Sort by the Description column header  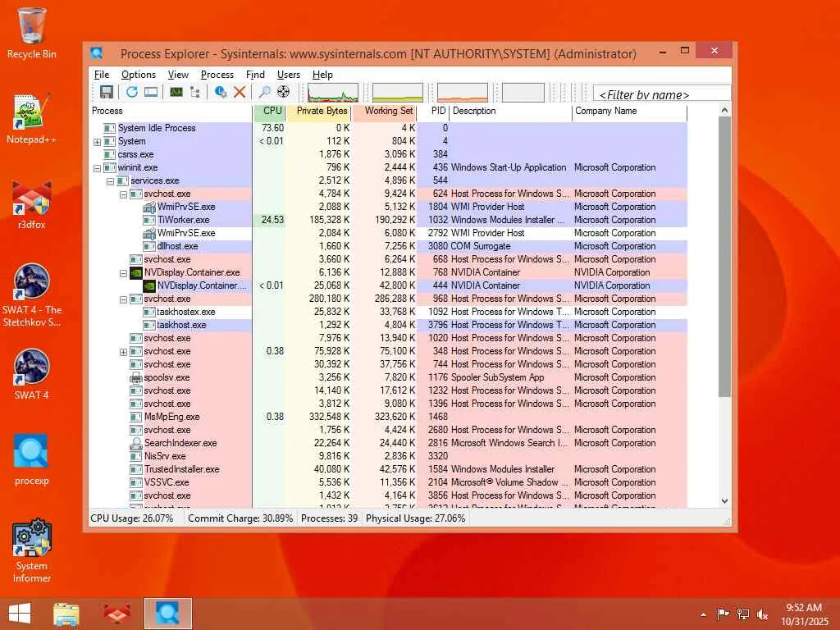click(x=510, y=111)
